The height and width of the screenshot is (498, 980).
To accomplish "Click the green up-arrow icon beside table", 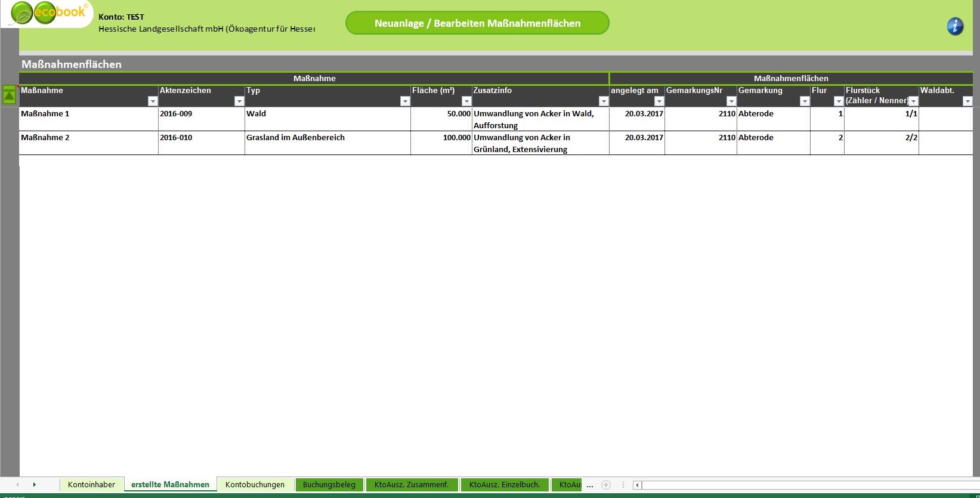I will point(10,95).
